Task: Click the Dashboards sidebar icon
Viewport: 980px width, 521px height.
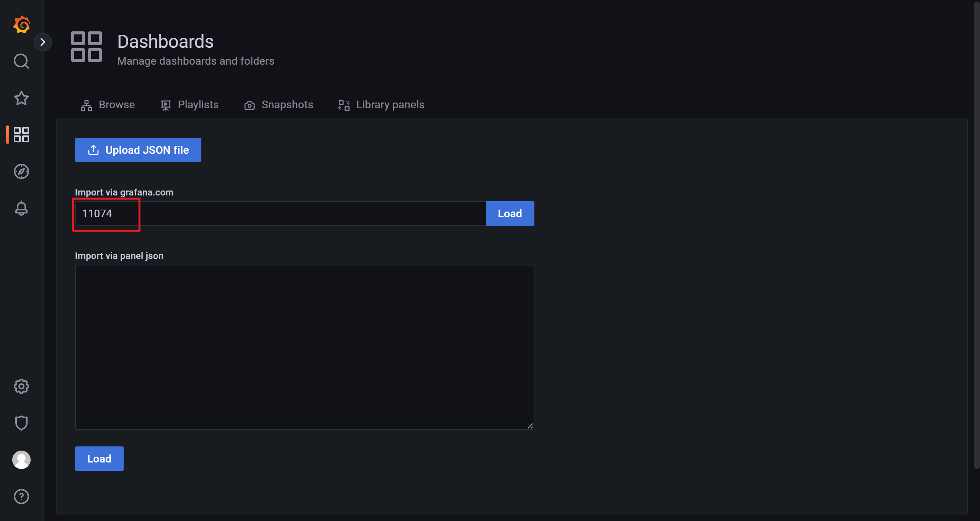Action: pyautogui.click(x=21, y=135)
